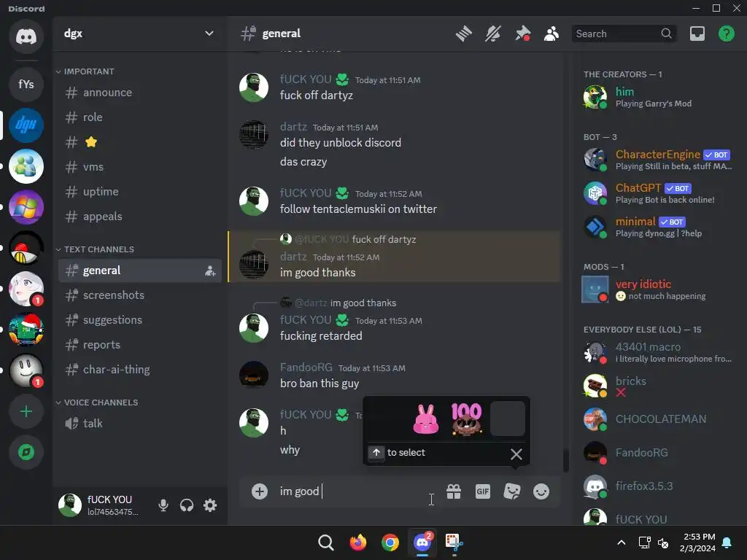Open the role channel
The image size is (747, 560).
click(139, 117)
